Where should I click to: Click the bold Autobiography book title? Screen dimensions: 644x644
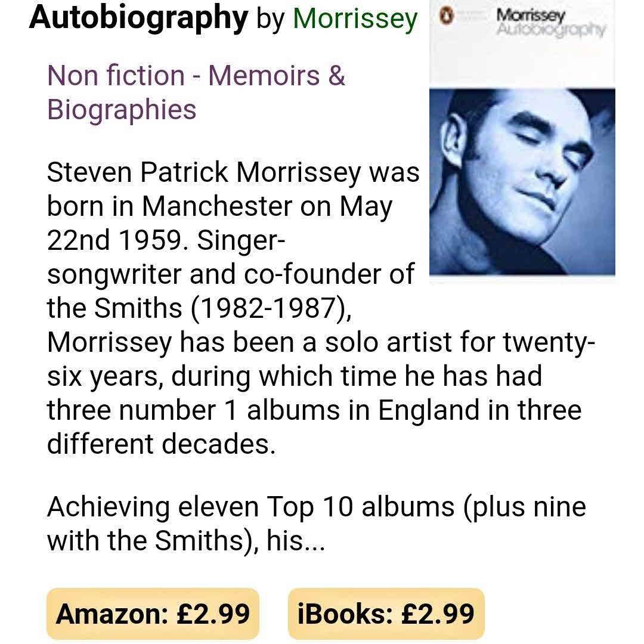[138, 17]
